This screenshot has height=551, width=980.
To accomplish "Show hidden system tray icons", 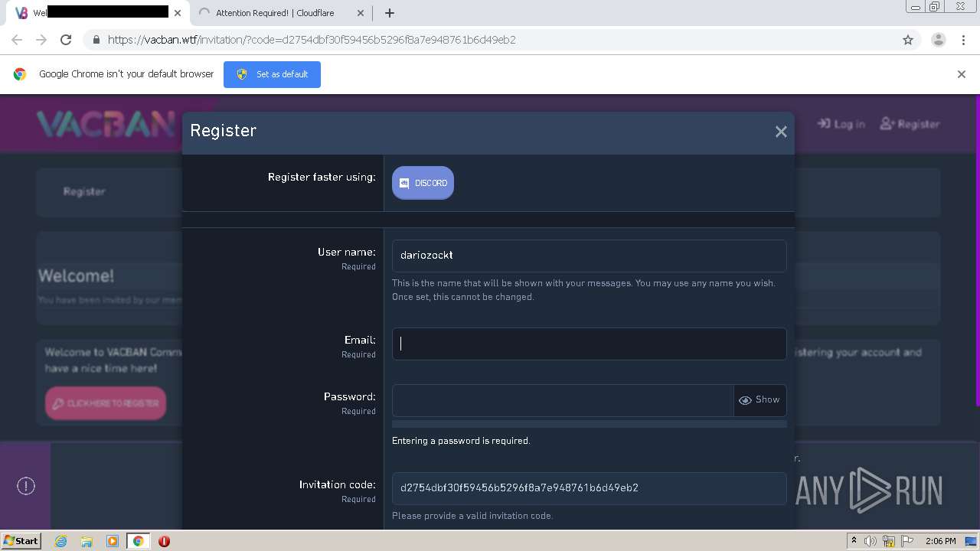I will (x=854, y=541).
